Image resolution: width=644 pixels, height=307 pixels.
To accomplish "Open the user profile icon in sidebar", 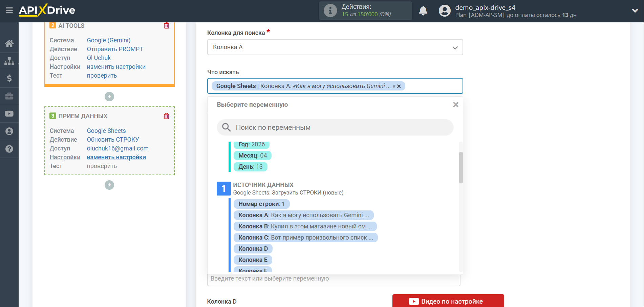I will [x=9, y=131].
